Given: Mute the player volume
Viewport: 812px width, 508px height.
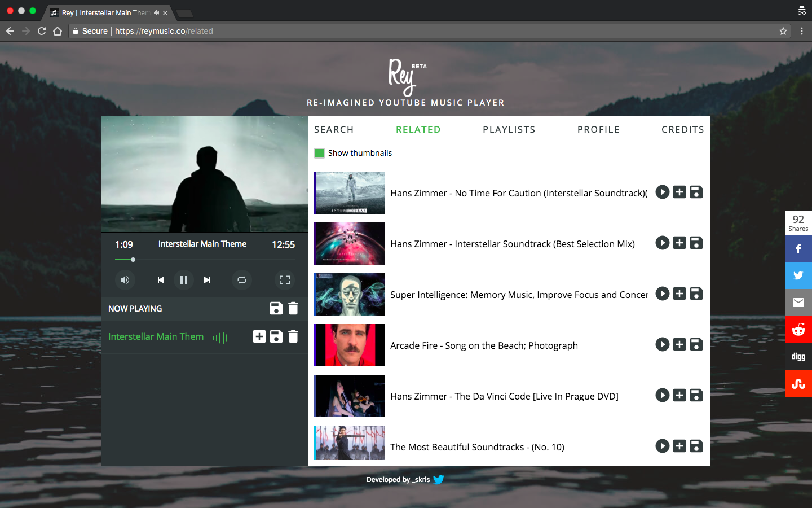Looking at the screenshot, I should [125, 280].
